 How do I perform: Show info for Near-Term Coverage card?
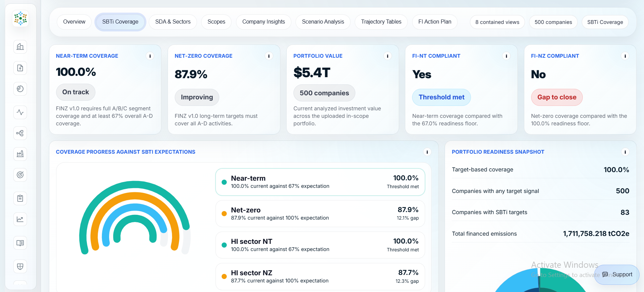tap(150, 56)
